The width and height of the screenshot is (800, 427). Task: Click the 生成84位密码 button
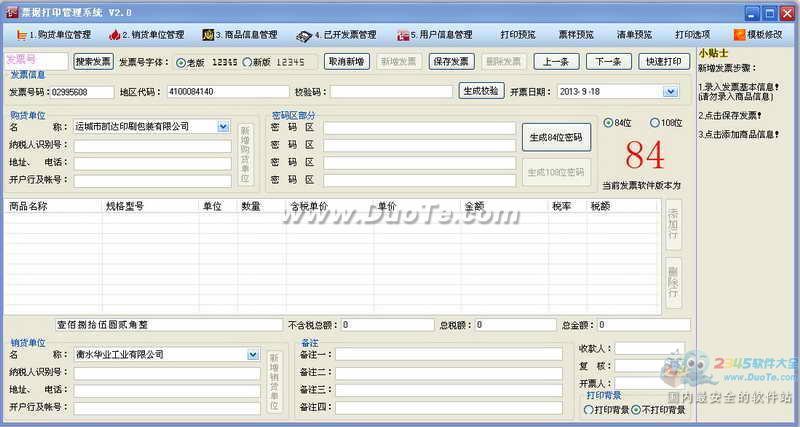tap(556, 137)
